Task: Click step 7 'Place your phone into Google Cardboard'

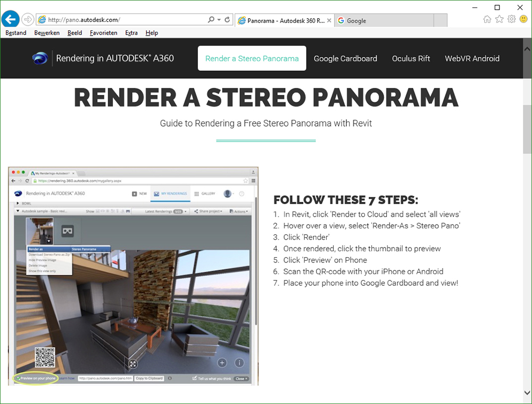Action: point(371,283)
